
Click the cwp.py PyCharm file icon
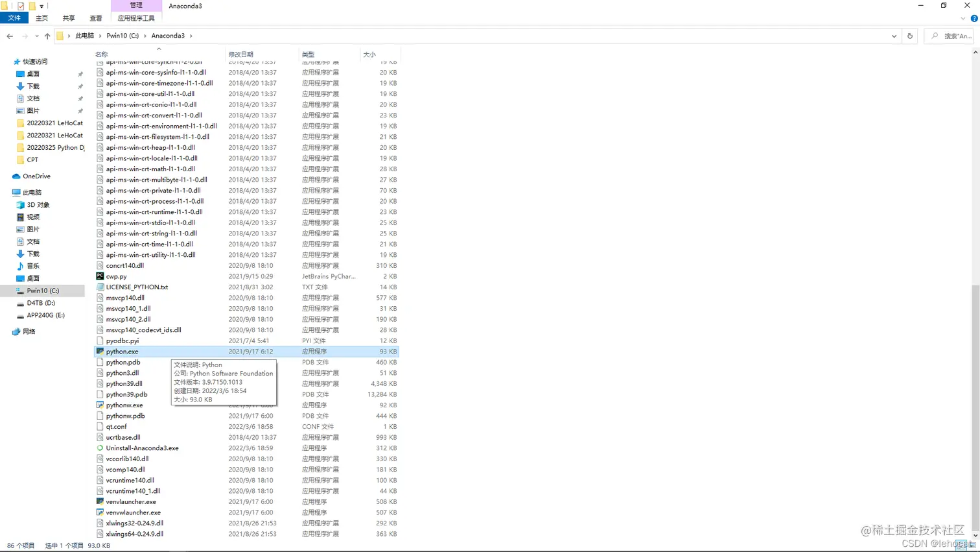100,276
